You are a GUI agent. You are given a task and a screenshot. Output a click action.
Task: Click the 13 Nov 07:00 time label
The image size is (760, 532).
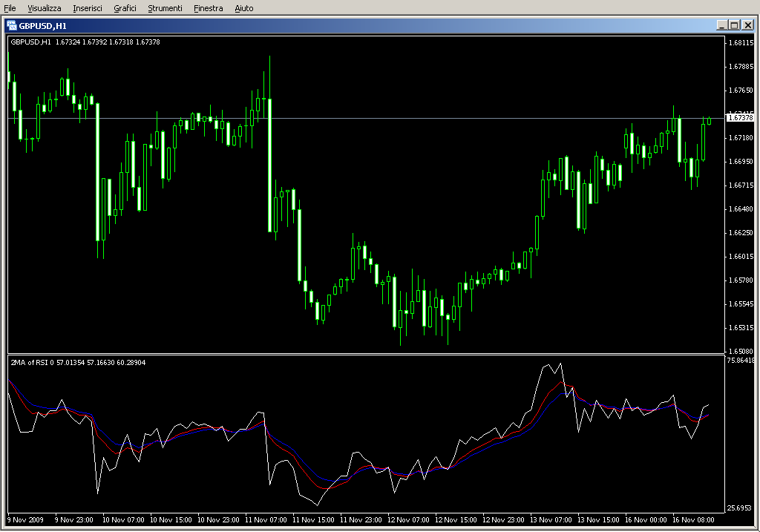click(551, 520)
